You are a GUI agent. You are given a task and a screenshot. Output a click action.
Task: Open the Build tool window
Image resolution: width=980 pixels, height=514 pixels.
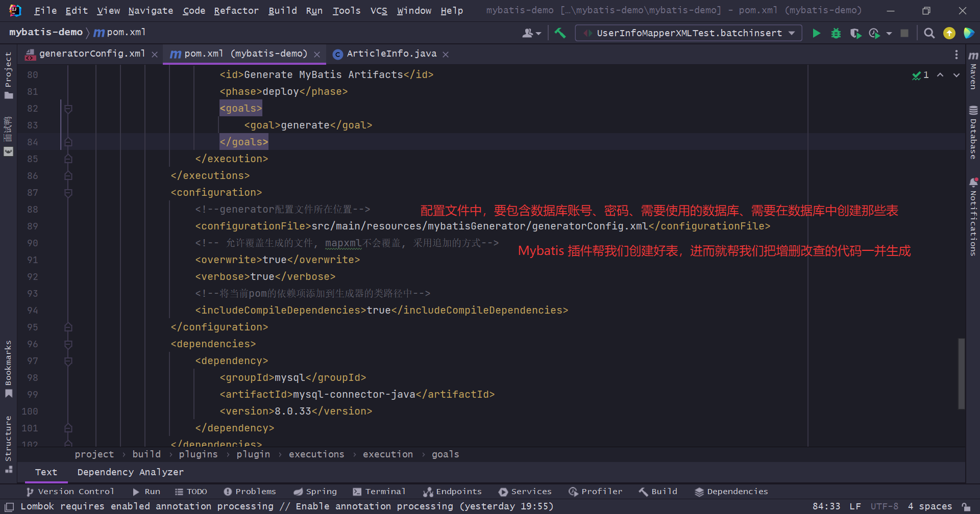(x=658, y=492)
